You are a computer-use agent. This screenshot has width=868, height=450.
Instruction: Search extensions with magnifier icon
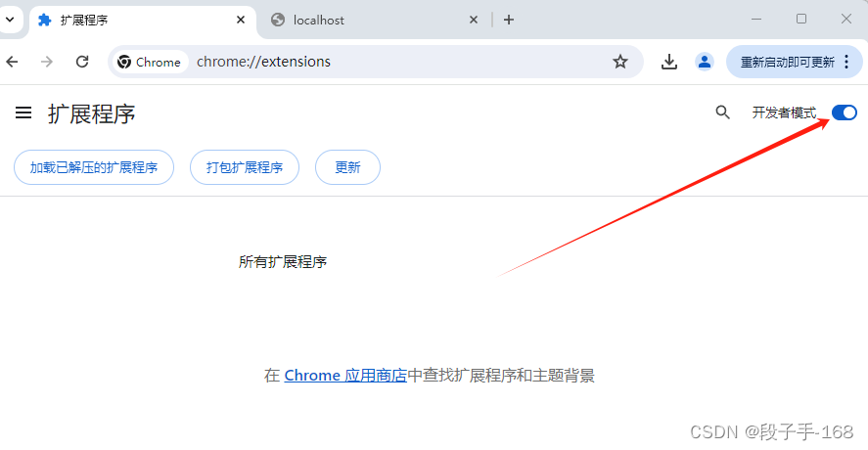722,112
